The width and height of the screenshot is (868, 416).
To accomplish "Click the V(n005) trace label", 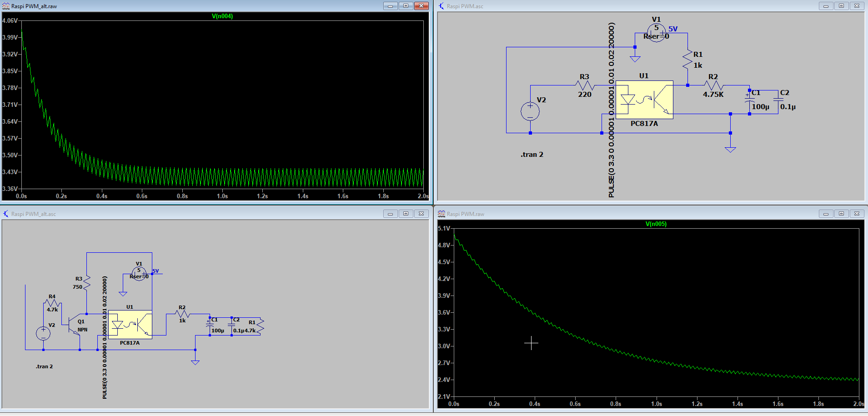I will (656, 224).
